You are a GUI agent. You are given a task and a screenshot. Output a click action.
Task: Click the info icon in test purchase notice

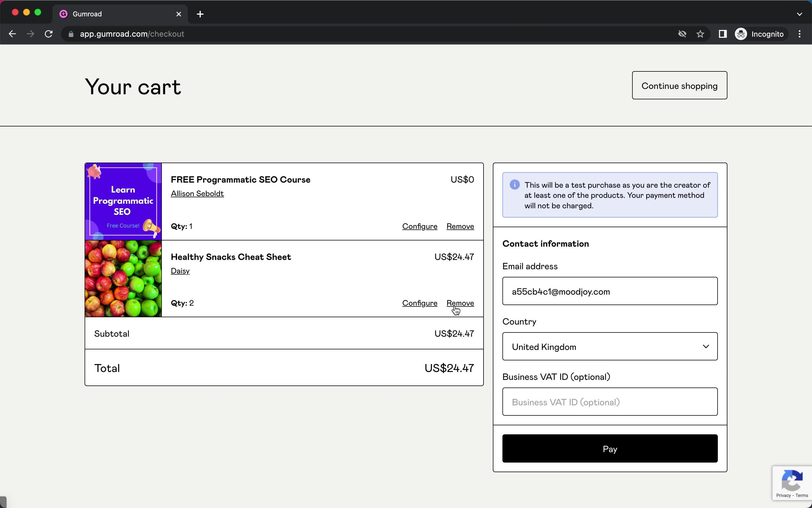coord(514,185)
